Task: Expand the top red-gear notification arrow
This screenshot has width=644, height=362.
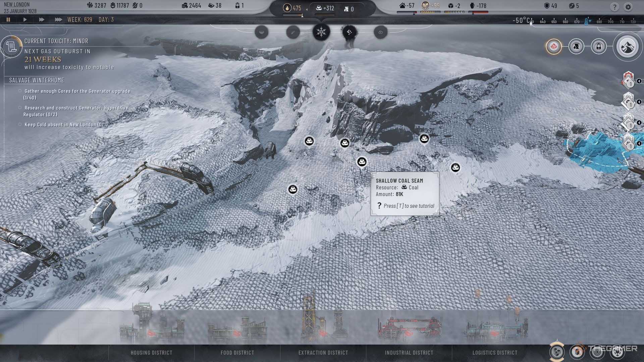Action: tap(639, 81)
